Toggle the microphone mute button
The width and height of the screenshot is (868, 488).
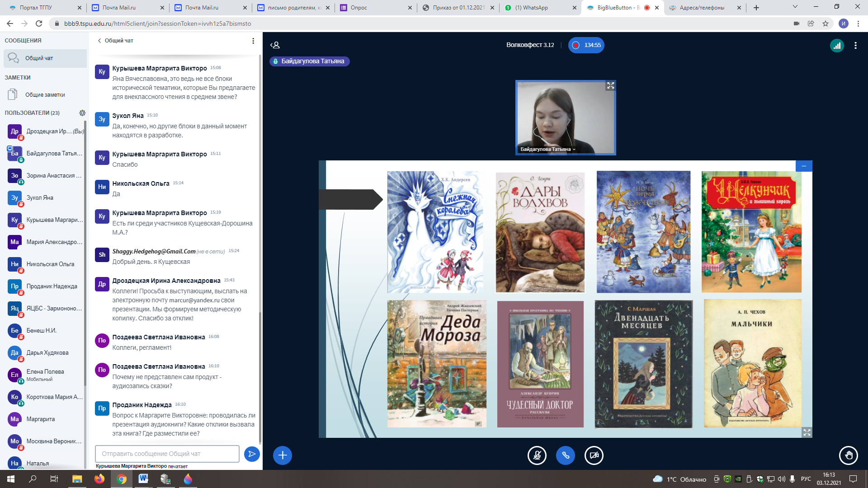[537, 455]
